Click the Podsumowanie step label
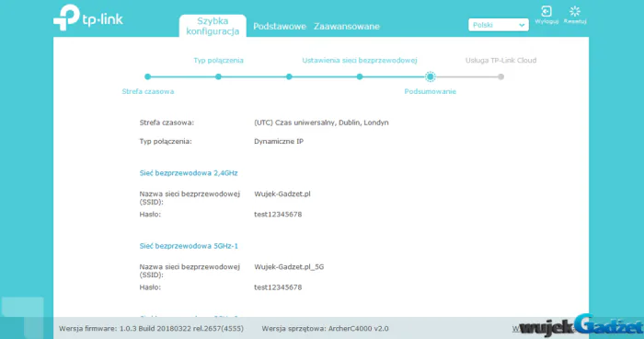The image size is (644, 339). point(430,91)
